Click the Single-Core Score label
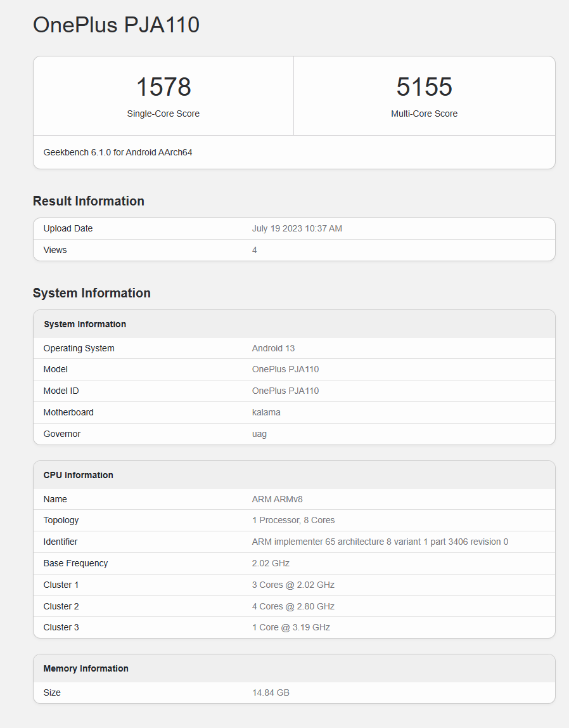This screenshot has height=728, width=569. [x=163, y=114]
